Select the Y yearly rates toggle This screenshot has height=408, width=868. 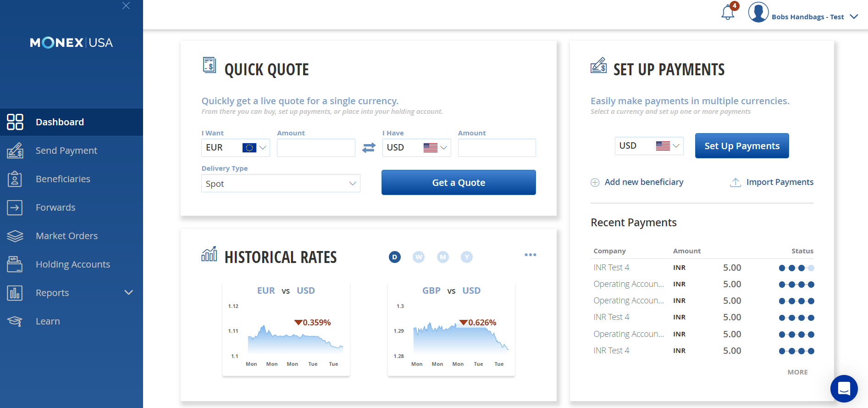pos(467,257)
